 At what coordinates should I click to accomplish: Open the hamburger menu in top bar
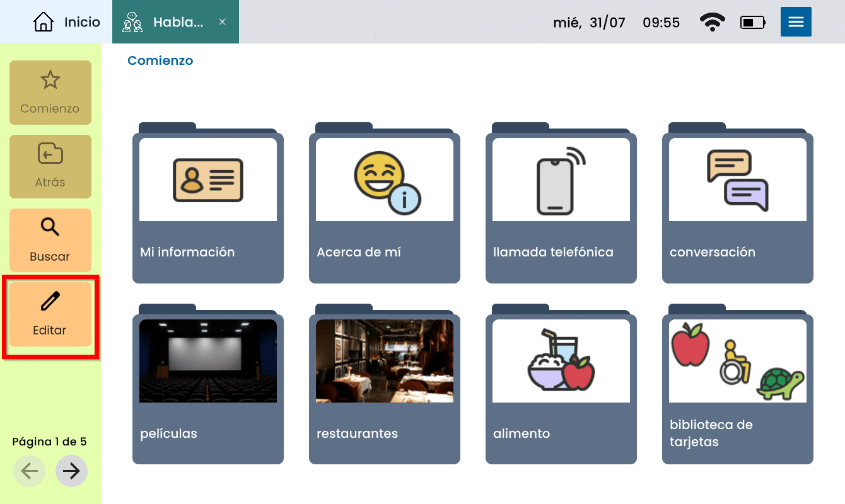coord(795,22)
